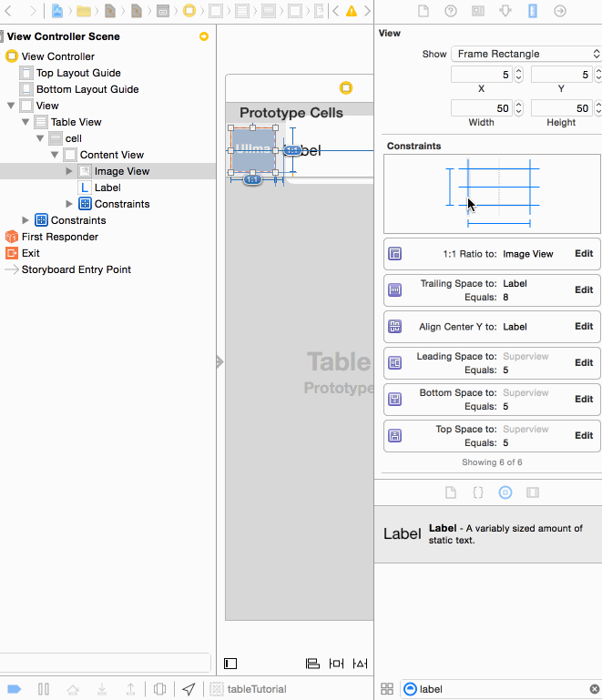The image size is (602, 700).
Task: Pause program execution in debug bar
Action: [44, 689]
